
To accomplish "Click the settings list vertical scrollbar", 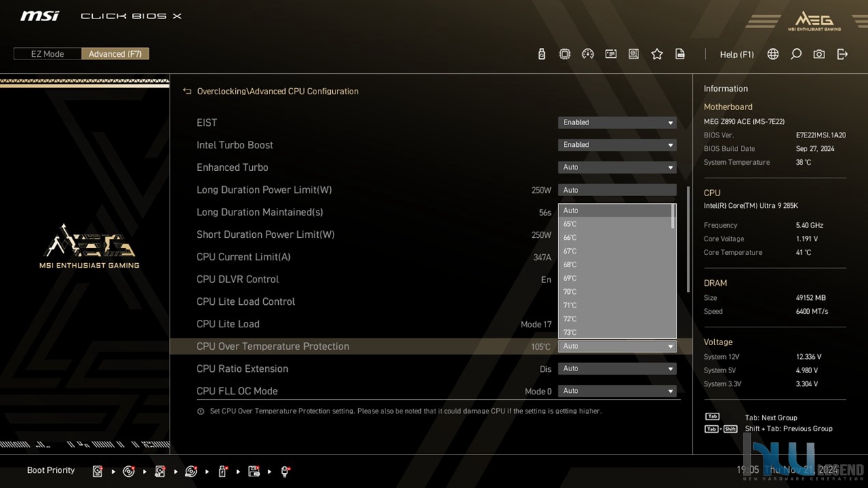I will [x=688, y=239].
